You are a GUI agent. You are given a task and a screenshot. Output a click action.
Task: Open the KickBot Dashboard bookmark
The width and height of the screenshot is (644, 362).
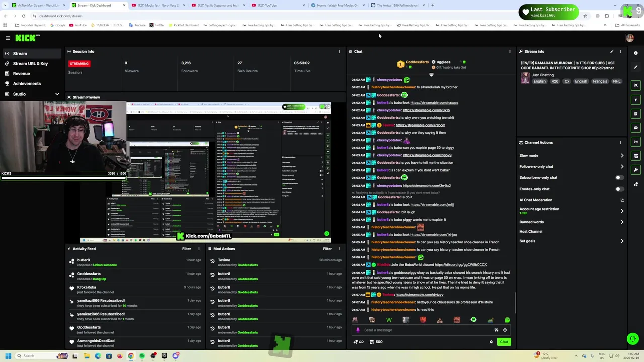click(184, 25)
